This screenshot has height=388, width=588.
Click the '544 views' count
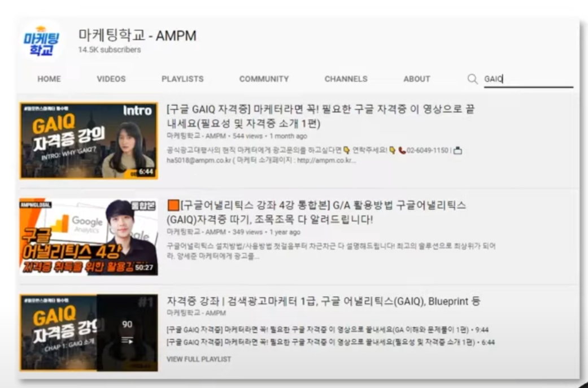point(248,136)
